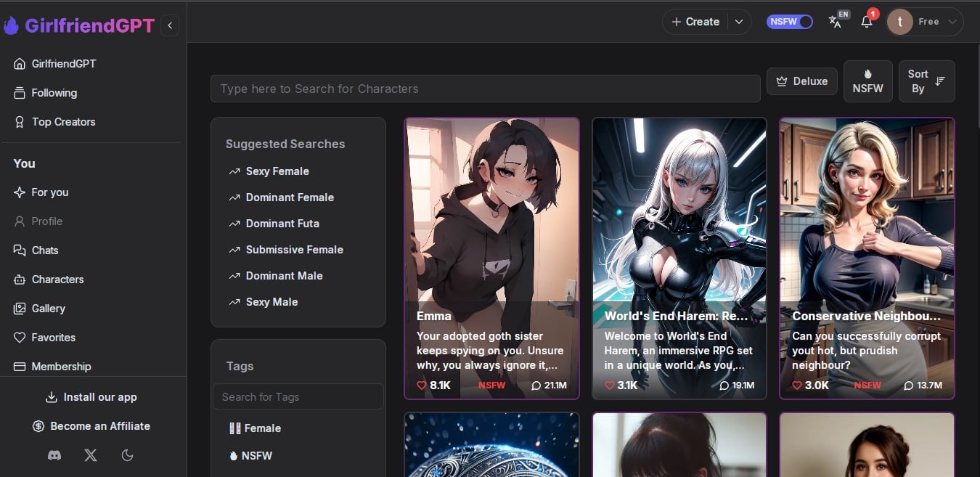Open Conservative Neighbour character card

867,258
